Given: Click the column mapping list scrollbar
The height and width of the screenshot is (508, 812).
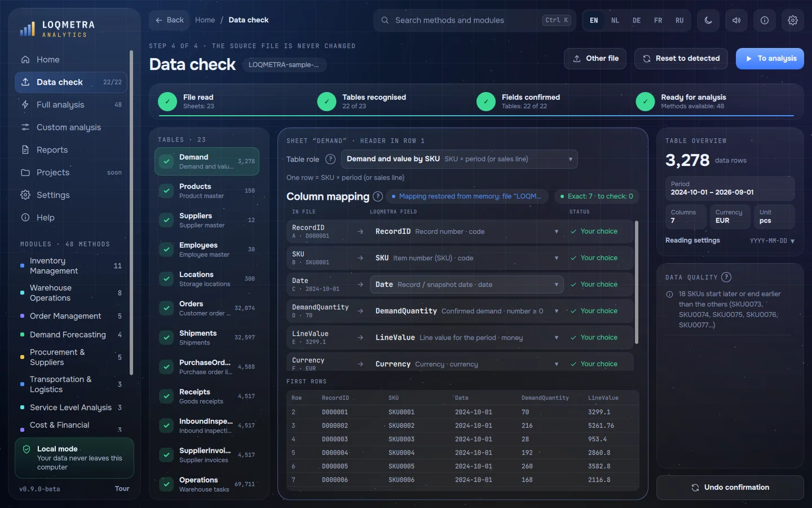Looking at the screenshot, I should [637, 282].
